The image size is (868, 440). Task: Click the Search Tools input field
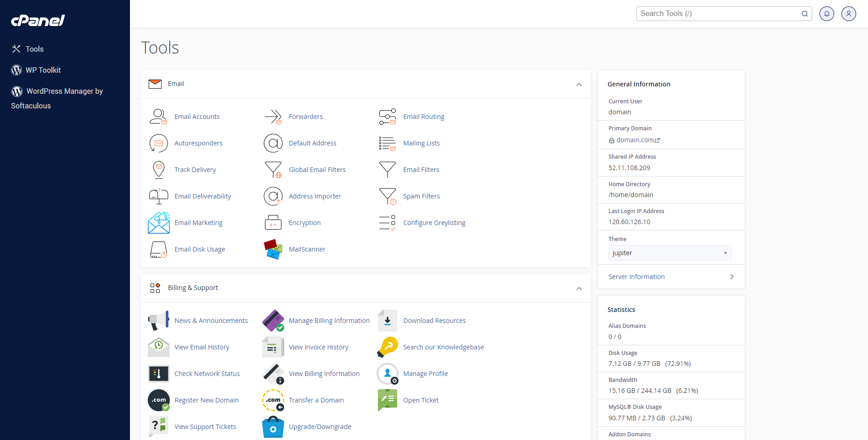click(x=718, y=14)
